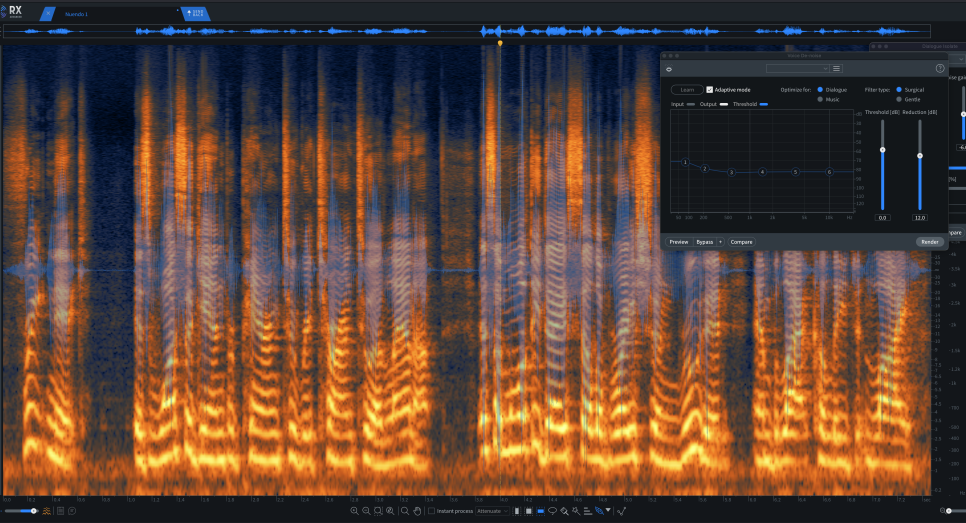Screen dimensions: 966x523
Task: Select threshold curve node 5
Action: [x=795, y=172]
